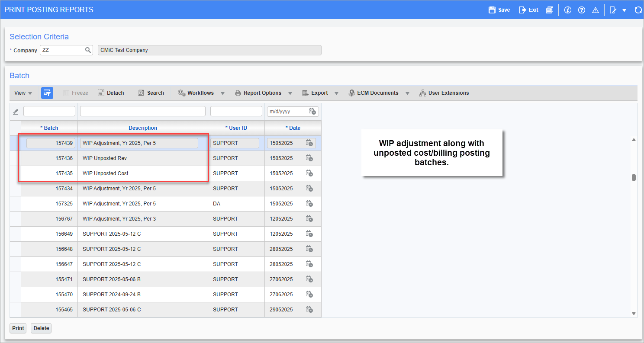Open the View menu
644x343 pixels.
pos(23,93)
